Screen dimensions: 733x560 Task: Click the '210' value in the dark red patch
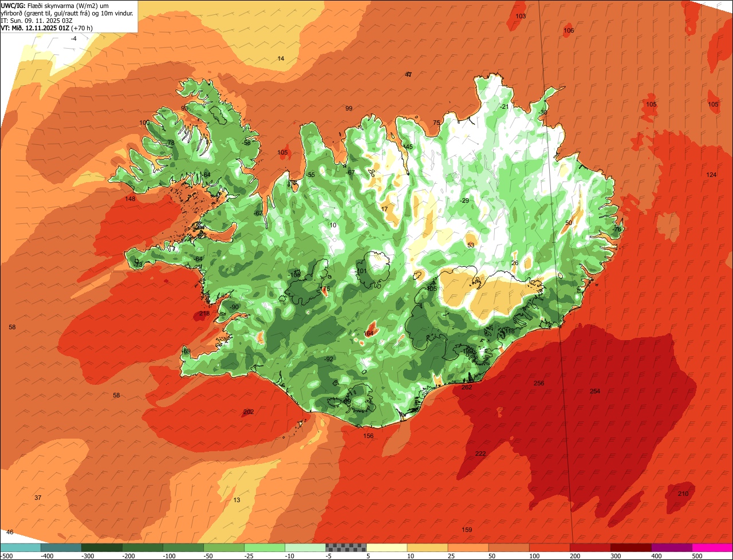point(683,494)
